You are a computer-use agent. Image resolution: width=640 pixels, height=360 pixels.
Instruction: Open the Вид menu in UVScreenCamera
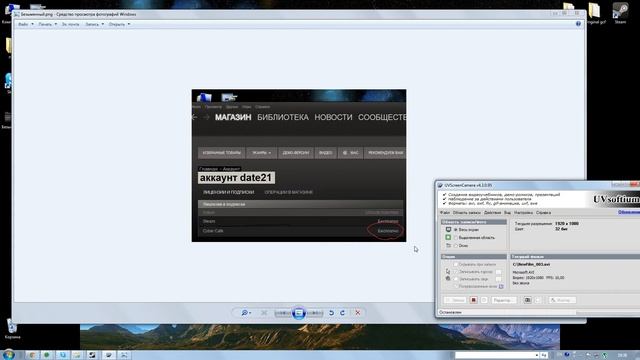pos(507,213)
